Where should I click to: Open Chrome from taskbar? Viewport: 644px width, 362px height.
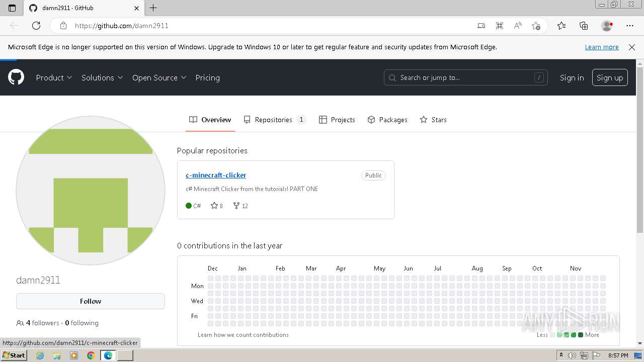tap(91, 355)
